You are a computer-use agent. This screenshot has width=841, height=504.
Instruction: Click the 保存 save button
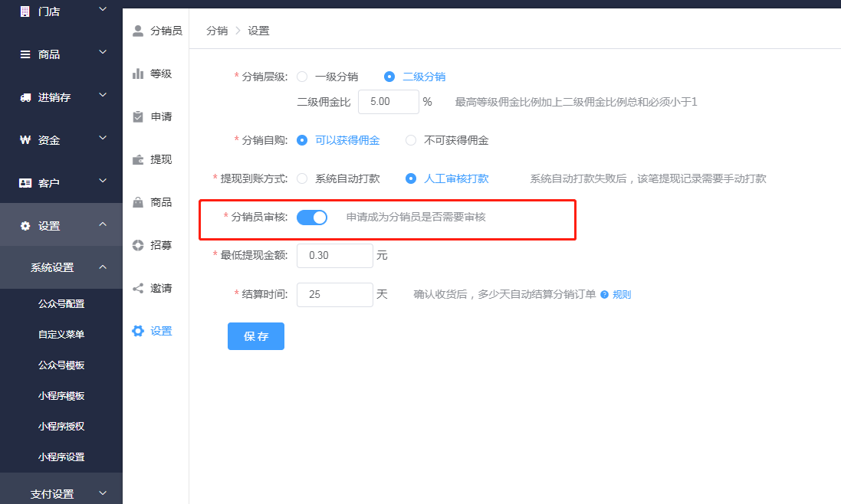coord(256,336)
